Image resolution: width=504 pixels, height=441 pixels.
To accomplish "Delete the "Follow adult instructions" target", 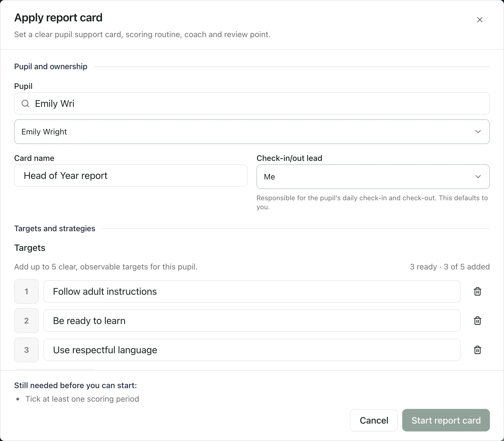I will tap(478, 291).
